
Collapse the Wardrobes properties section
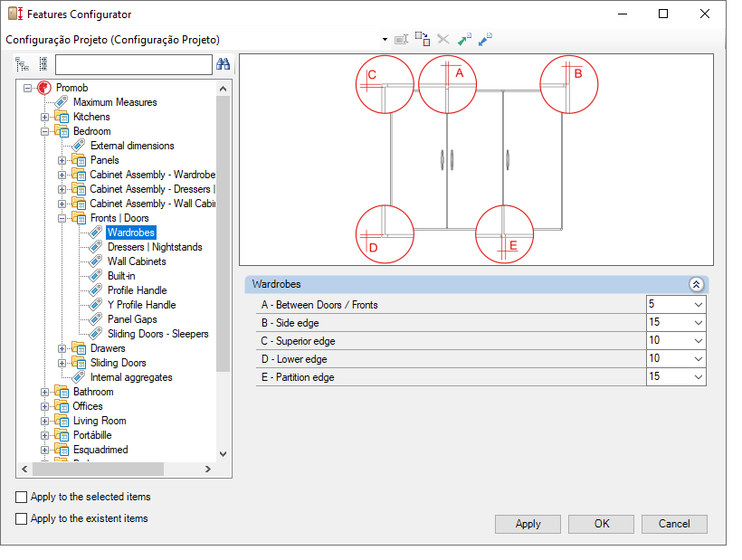[x=696, y=284]
